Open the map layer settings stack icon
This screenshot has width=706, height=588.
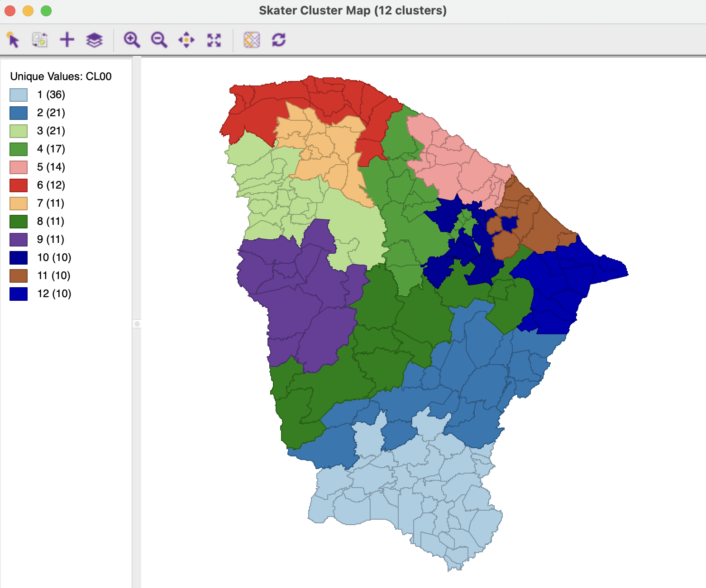tap(94, 40)
